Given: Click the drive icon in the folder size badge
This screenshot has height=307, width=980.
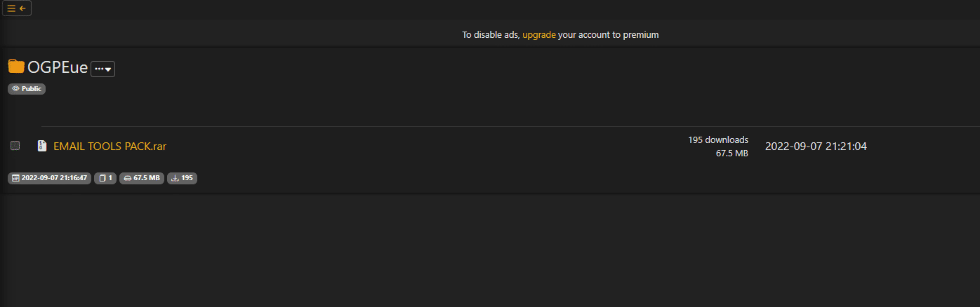Looking at the screenshot, I should (127, 178).
